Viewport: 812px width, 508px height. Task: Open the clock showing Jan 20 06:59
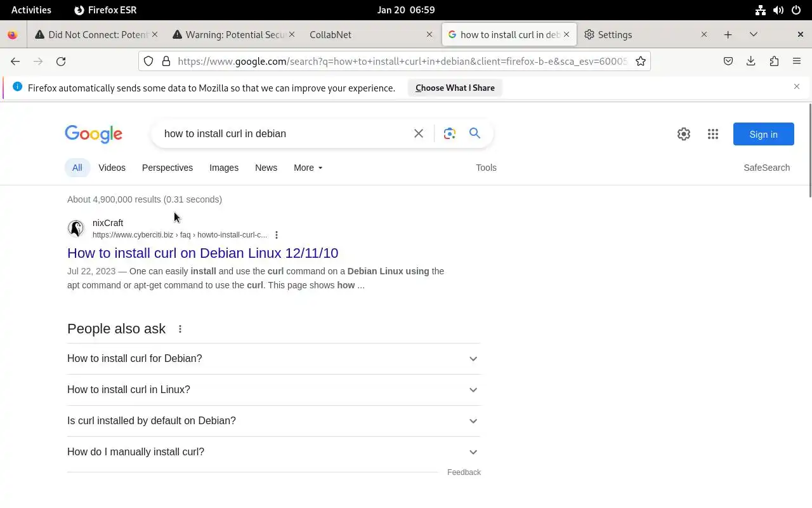pos(406,10)
